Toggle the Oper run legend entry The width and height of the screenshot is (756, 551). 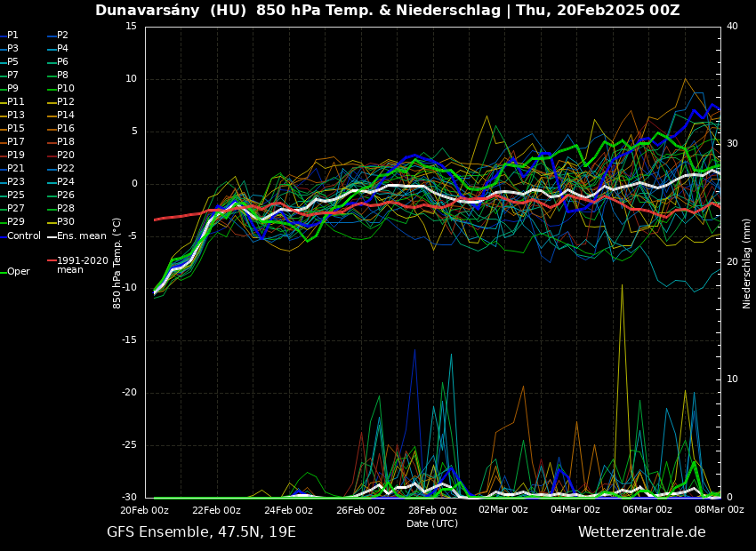[18, 272]
